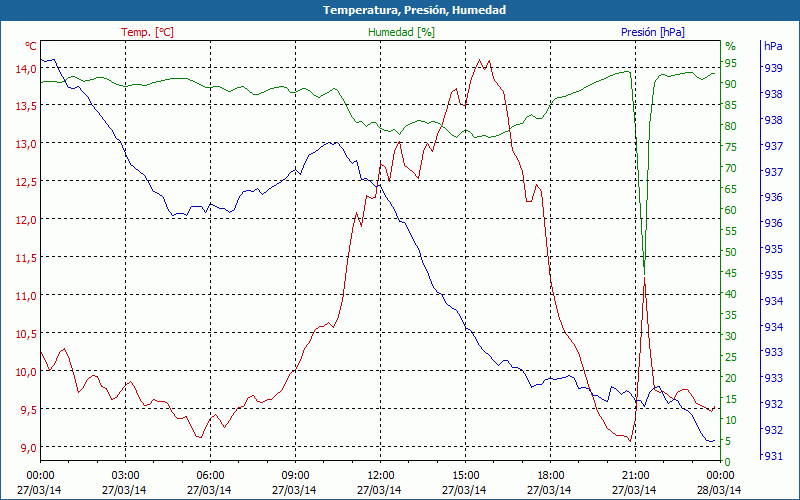
Task: Click the "30" humidity tick label
Action: point(731,336)
